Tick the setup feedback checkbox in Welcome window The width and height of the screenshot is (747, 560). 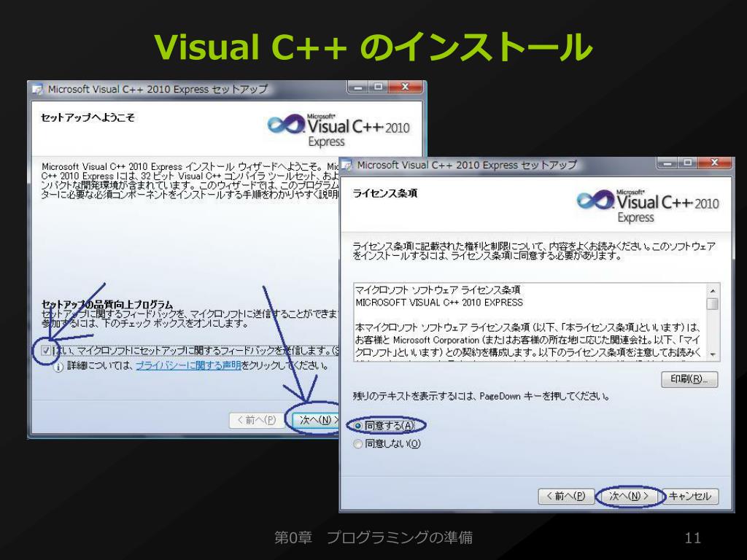pos(46,351)
